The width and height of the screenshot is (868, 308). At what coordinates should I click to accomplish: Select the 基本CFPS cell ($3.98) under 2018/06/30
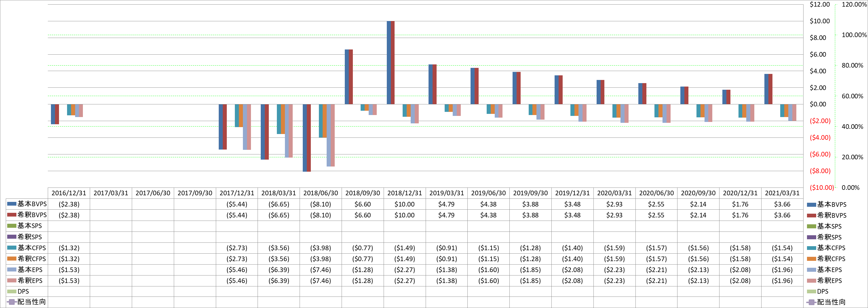(320, 248)
